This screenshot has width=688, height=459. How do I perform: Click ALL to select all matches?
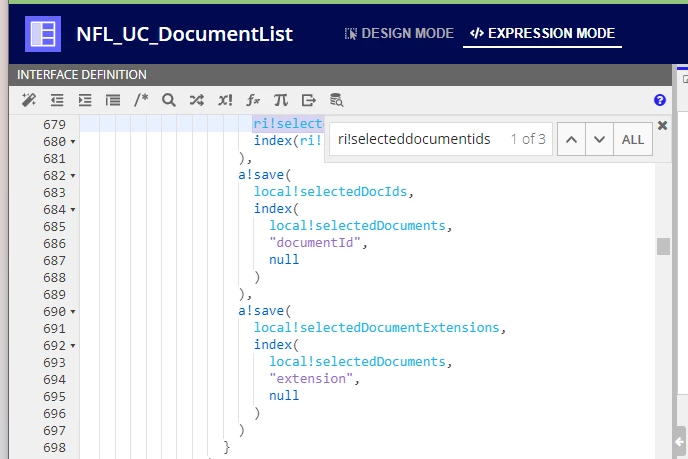click(633, 139)
